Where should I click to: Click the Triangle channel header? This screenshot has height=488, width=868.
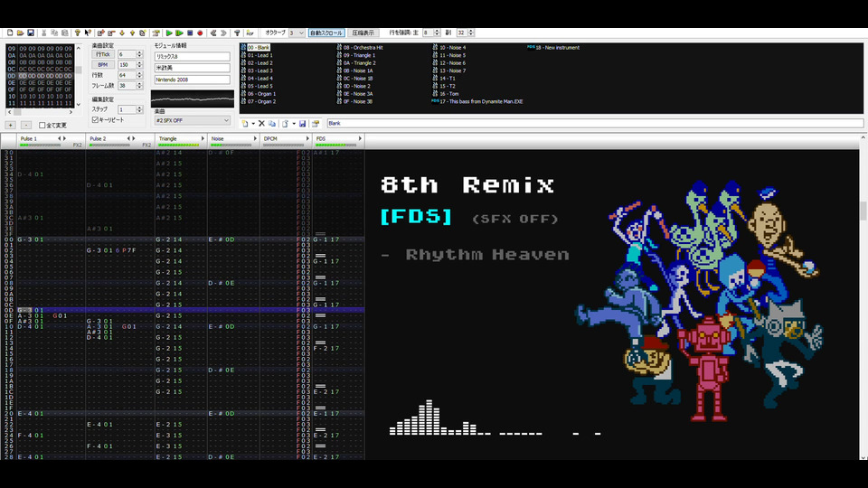pyautogui.click(x=181, y=142)
